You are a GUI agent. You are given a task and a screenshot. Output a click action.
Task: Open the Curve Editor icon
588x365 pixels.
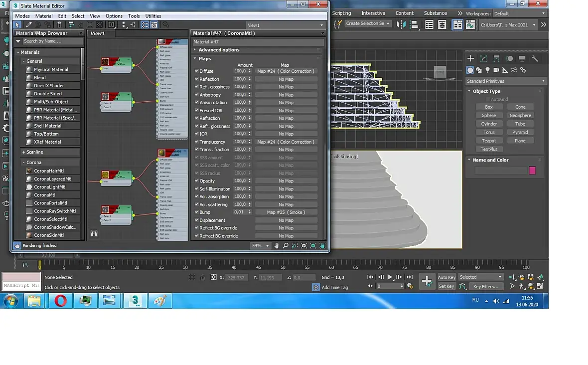[x=470, y=25]
